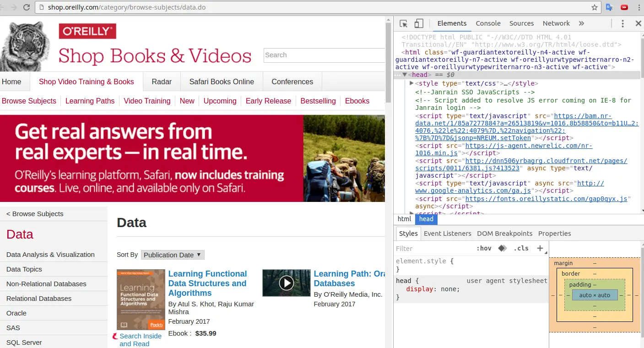This screenshot has width=644, height=348.
Task: Toggle the .cls class editor
Action: [521, 248]
